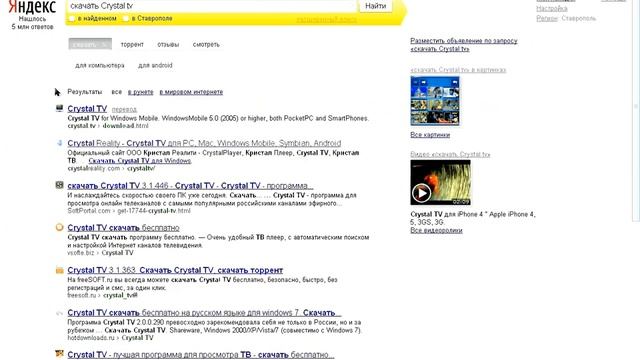Click favicon of freesoft.ru Crystal TV 3.1.363 result
The image size is (640, 360).
point(60,270)
